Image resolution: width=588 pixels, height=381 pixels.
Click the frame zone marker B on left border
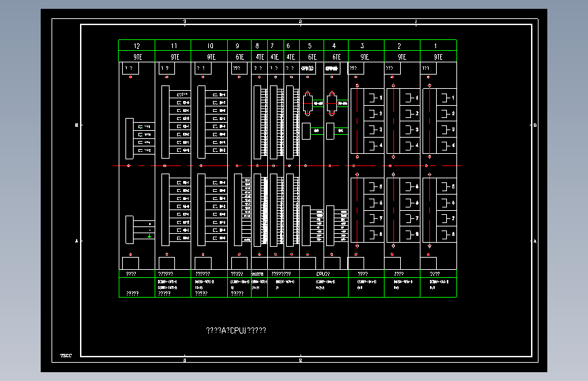77,125
